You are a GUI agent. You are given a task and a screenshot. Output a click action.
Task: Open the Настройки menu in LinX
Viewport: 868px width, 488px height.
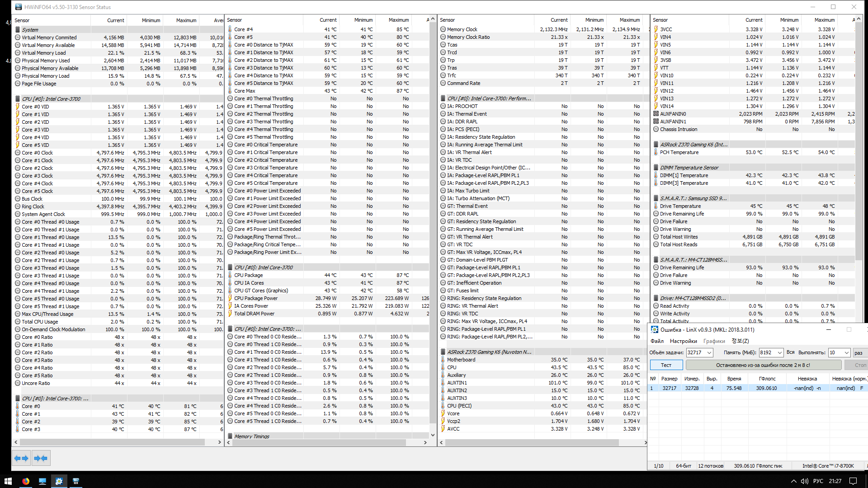[x=683, y=341]
